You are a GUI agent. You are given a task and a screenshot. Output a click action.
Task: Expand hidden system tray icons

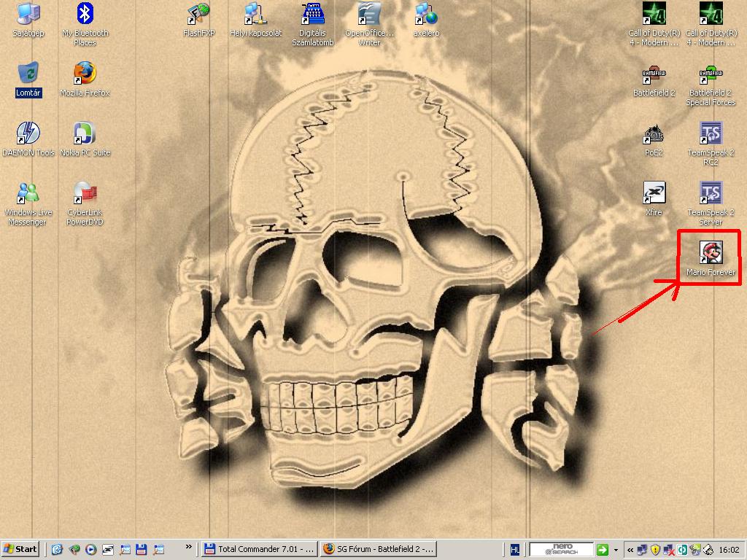tap(630, 550)
